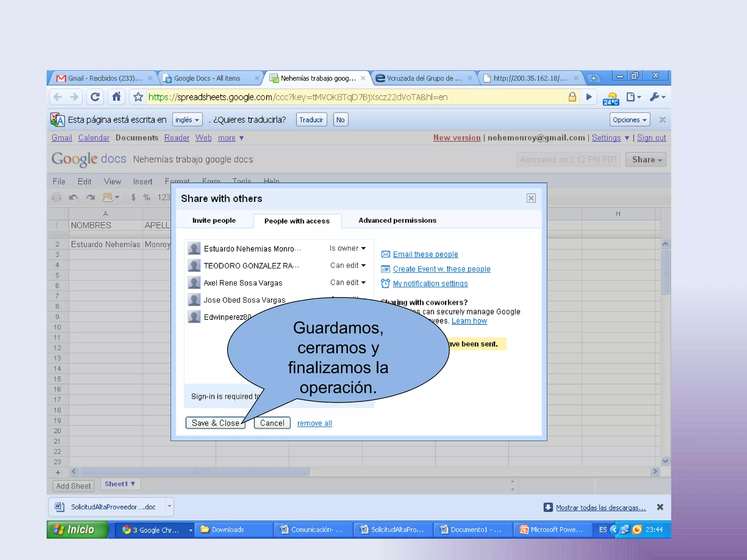Image resolution: width=747 pixels, height=560 pixels.
Task: Click the undo arrow icon
Action: point(73,197)
